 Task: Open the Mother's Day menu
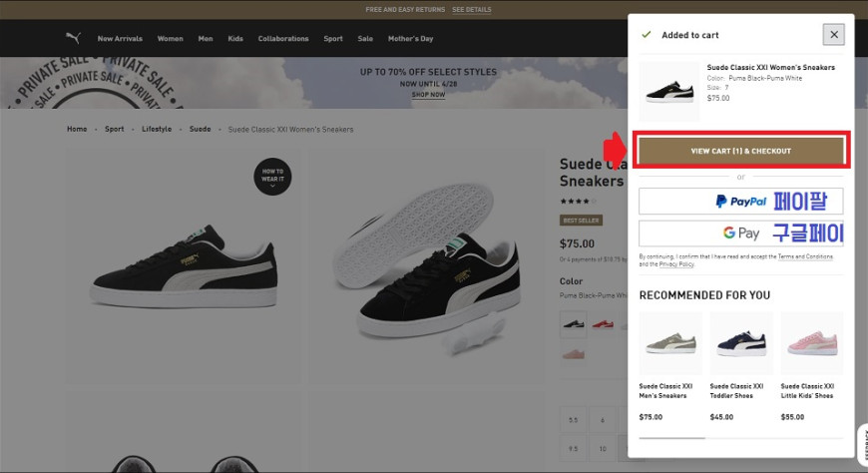point(411,39)
